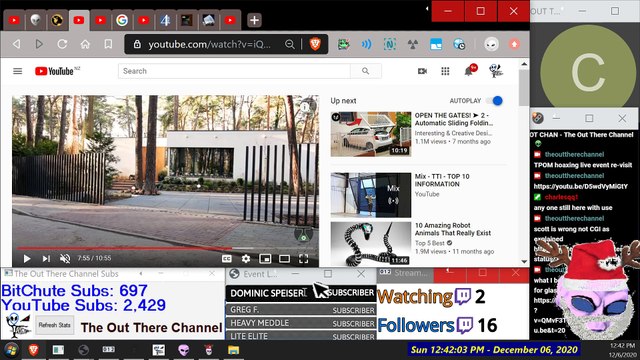Play the video
This screenshot has height=360, width=640.
coord(27,258)
